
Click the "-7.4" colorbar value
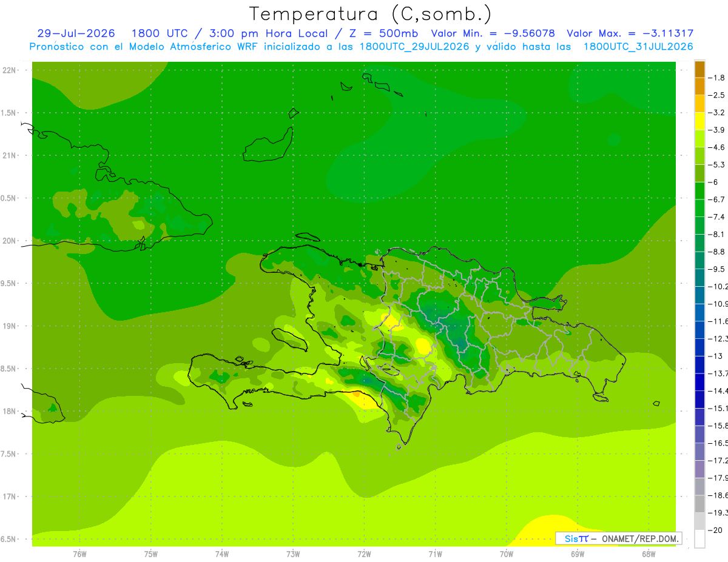coord(717,216)
